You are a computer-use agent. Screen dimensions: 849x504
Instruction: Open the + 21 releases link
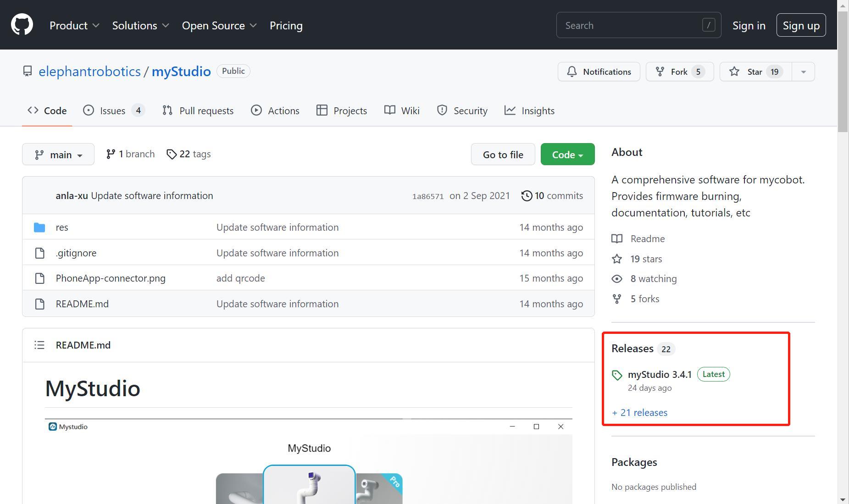tap(640, 413)
